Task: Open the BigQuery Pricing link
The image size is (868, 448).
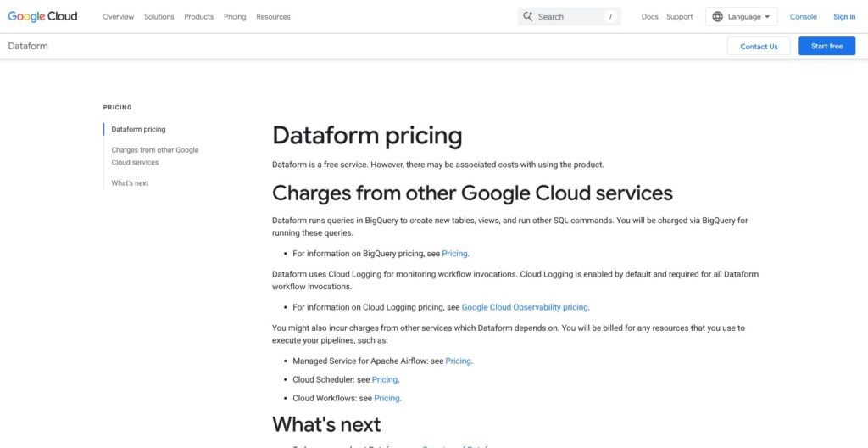Action: click(x=454, y=254)
